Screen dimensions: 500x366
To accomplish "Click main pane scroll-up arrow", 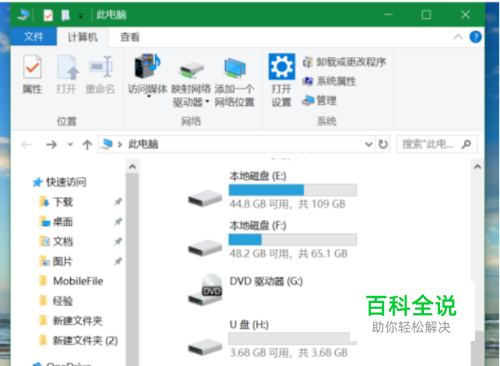I will pyautogui.click(x=477, y=166).
